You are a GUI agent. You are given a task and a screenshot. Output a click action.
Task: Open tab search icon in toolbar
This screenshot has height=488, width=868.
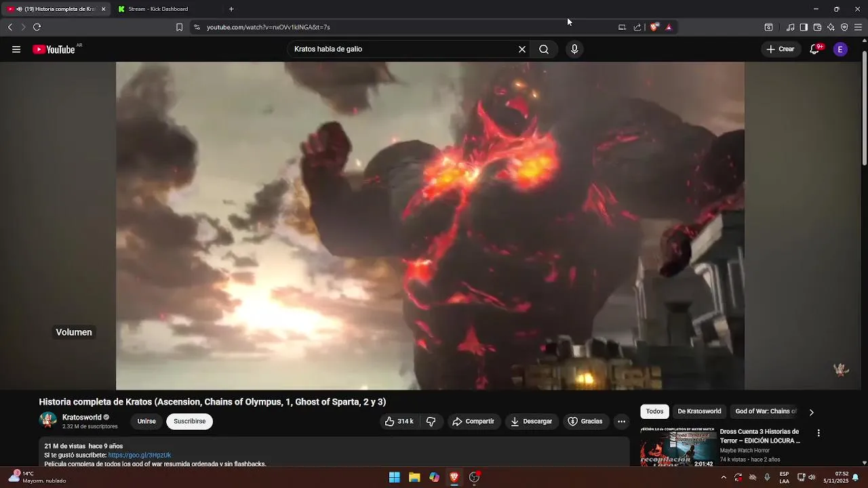coord(768,27)
